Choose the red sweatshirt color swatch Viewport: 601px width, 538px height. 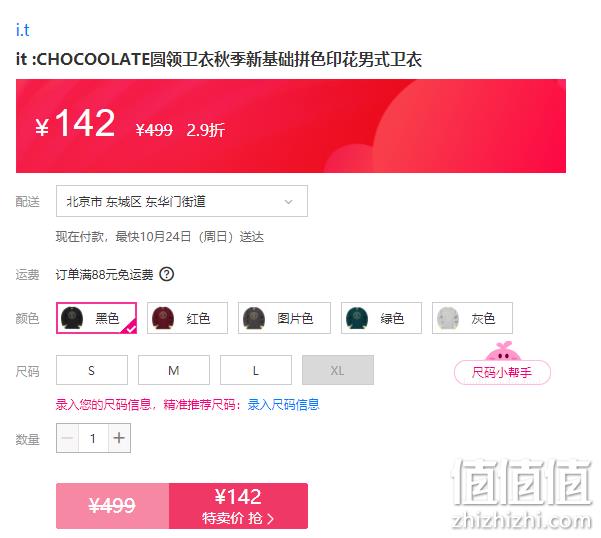(187, 318)
